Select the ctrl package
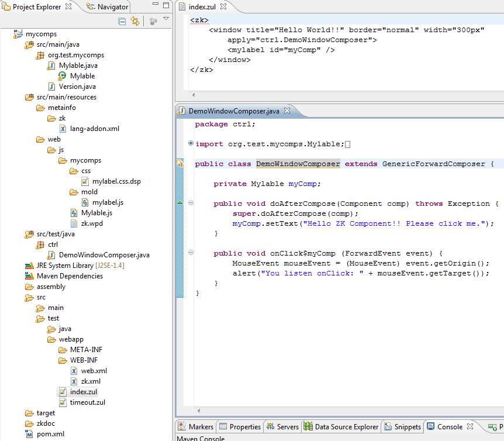The height and width of the screenshot is (441, 504). [x=53, y=244]
